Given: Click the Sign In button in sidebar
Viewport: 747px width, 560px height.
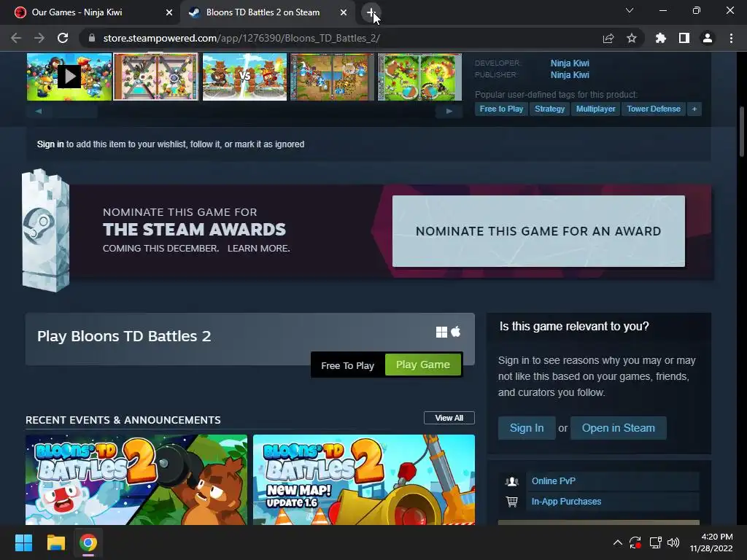Looking at the screenshot, I should pos(527,428).
